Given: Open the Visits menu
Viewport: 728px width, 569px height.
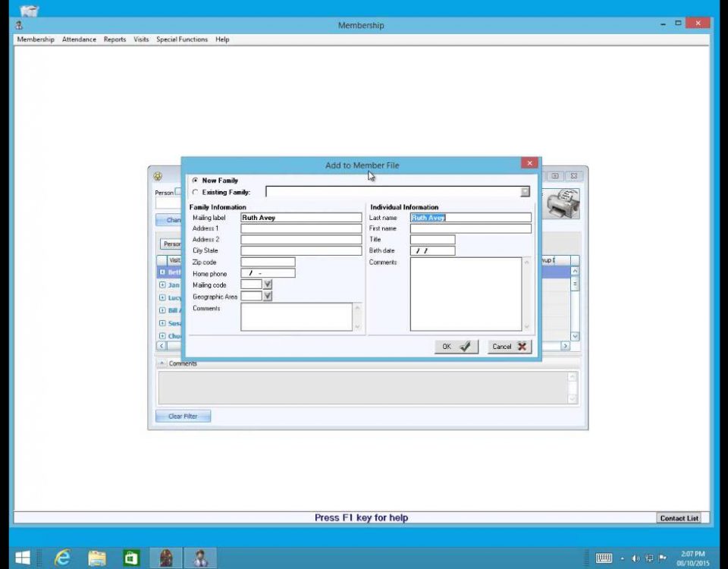Looking at the screenshot, I should tap(141, 39).
